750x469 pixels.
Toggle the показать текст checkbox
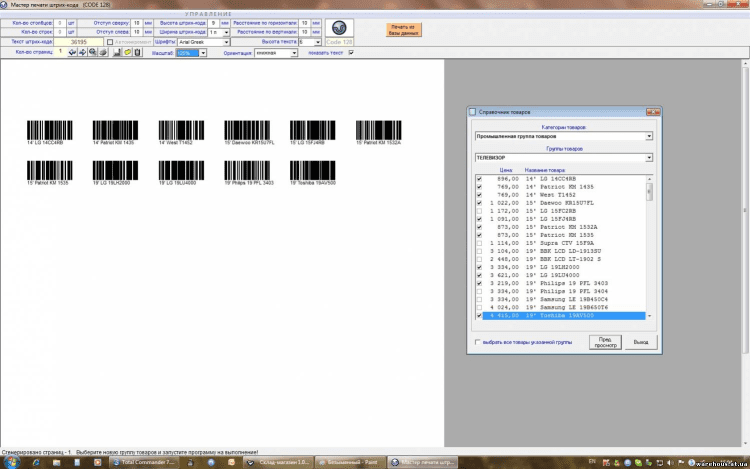[351, 53]
